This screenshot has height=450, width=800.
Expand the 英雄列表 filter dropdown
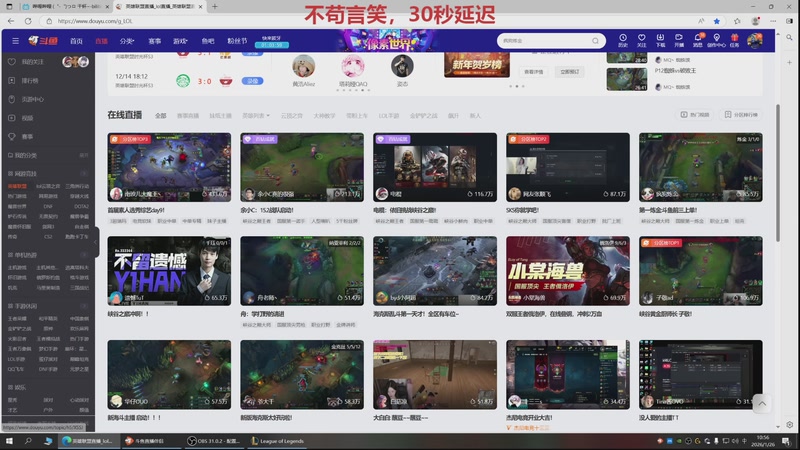256,116
